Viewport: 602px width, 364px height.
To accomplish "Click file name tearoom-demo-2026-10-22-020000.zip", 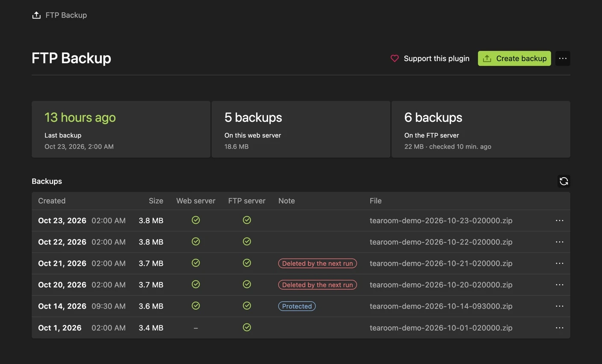I will coord(441,242).
